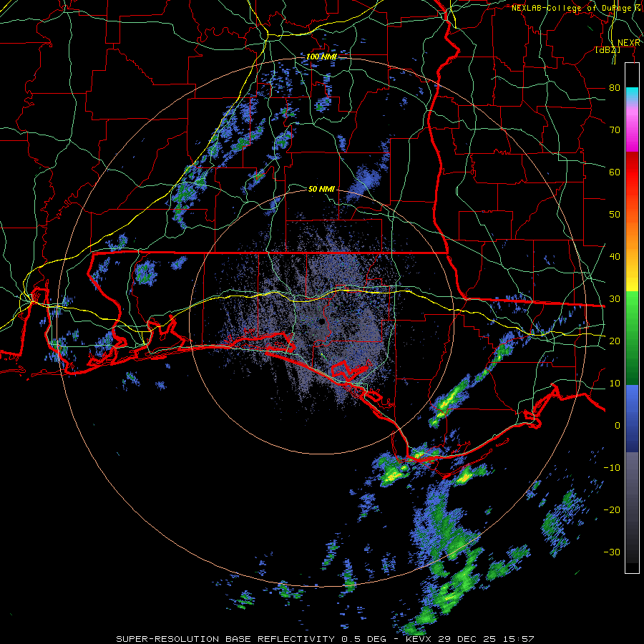Click the -20 value on dBZ scale

click(x=612, y=510)
